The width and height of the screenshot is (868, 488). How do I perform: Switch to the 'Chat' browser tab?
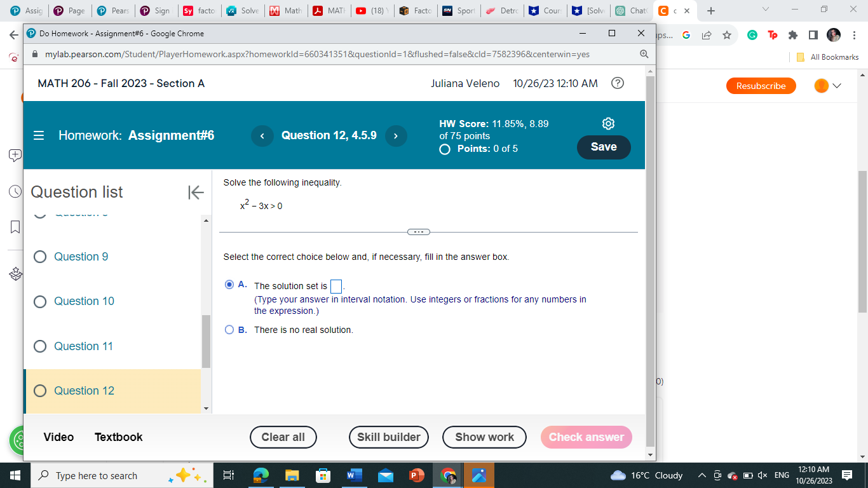(x=630, y=11)
